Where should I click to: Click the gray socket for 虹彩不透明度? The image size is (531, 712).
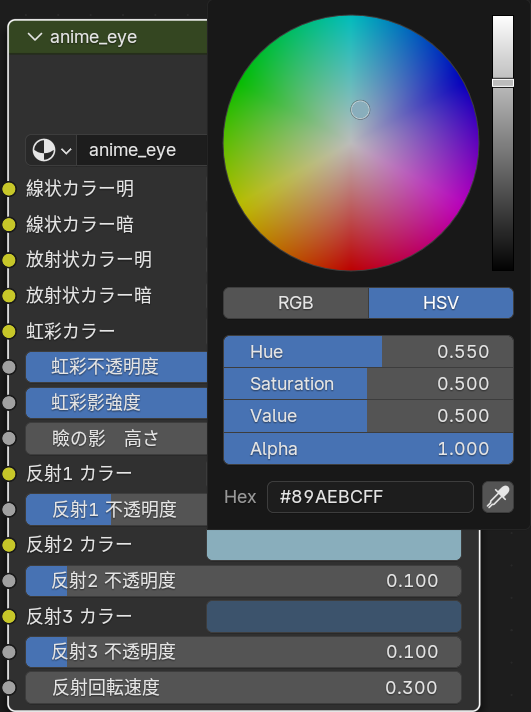tap(9, 367)
